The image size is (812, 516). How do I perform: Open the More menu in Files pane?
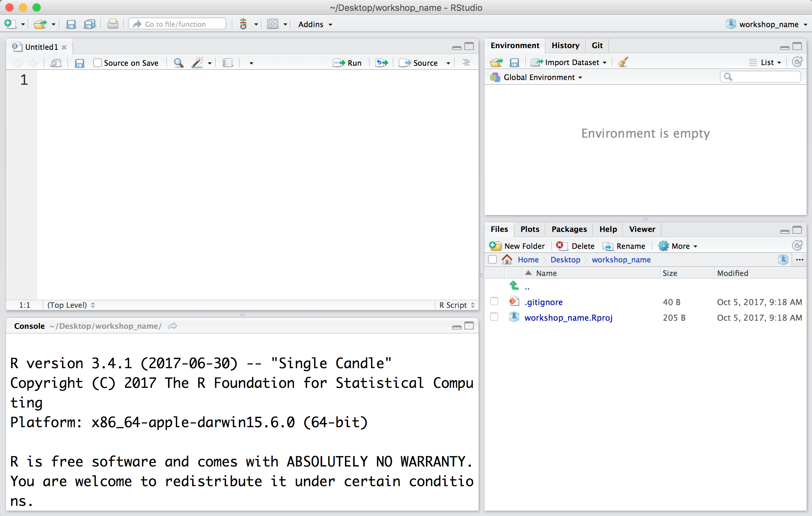tap(678, 246)
